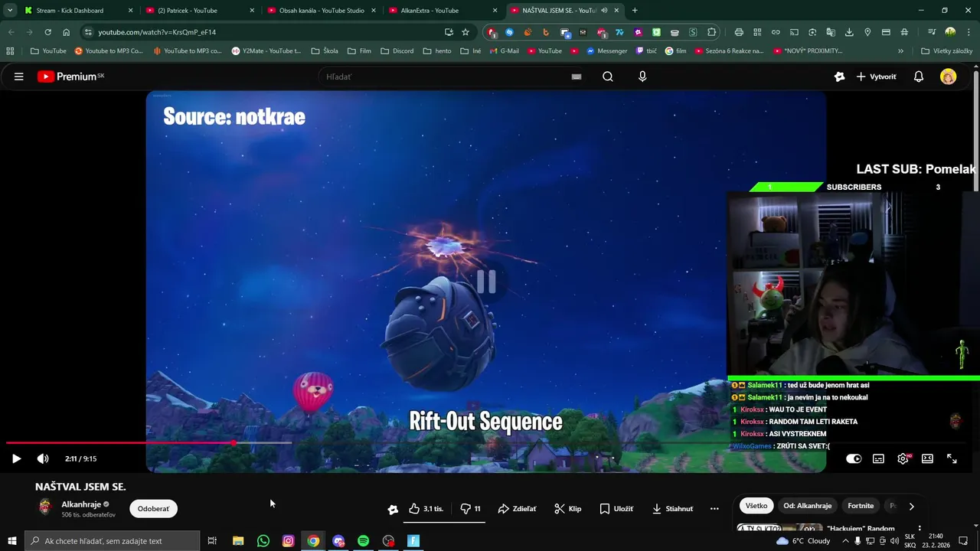Open more actions three-dot menu

click(714, 509)
